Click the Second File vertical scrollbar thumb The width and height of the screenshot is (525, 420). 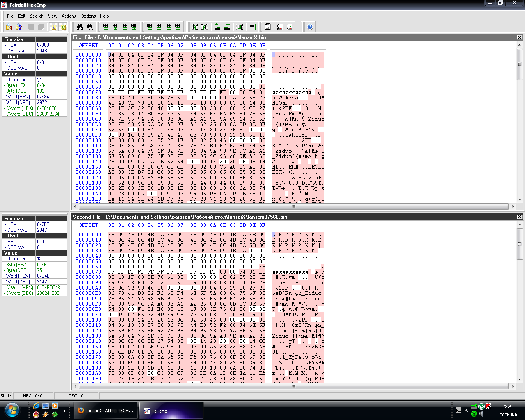pos(520,243)
